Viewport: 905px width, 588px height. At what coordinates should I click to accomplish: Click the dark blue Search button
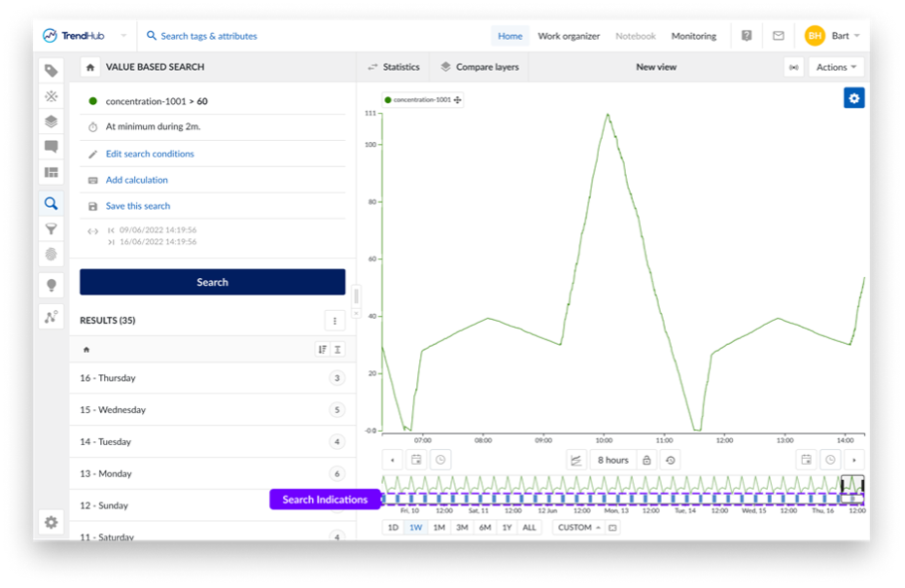212,282
